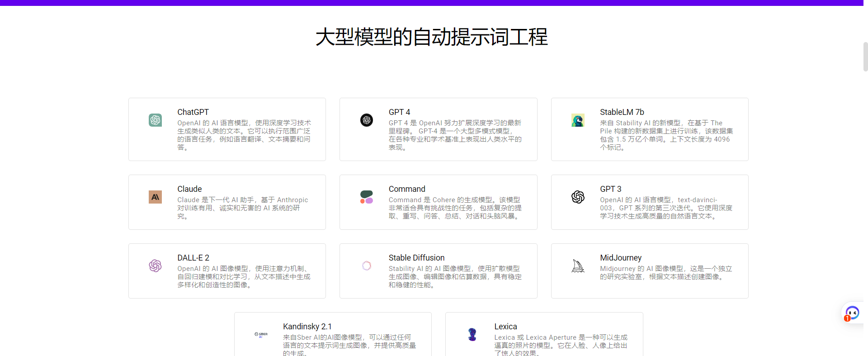Viewport: 868px width, 356px height.
Task: Click the ChatGPT description text
Action: tap(244, 135)
